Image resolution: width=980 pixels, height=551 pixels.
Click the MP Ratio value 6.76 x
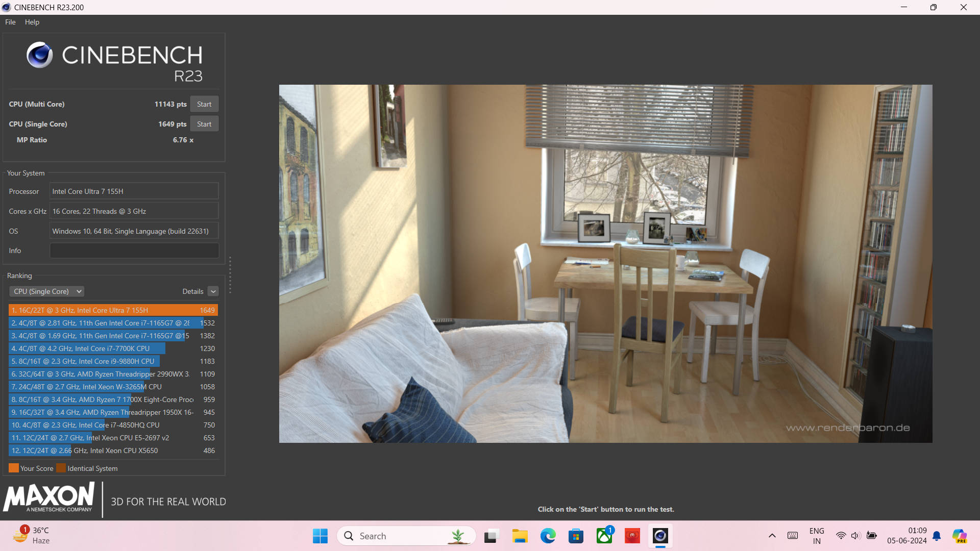[x=183, y=140]
